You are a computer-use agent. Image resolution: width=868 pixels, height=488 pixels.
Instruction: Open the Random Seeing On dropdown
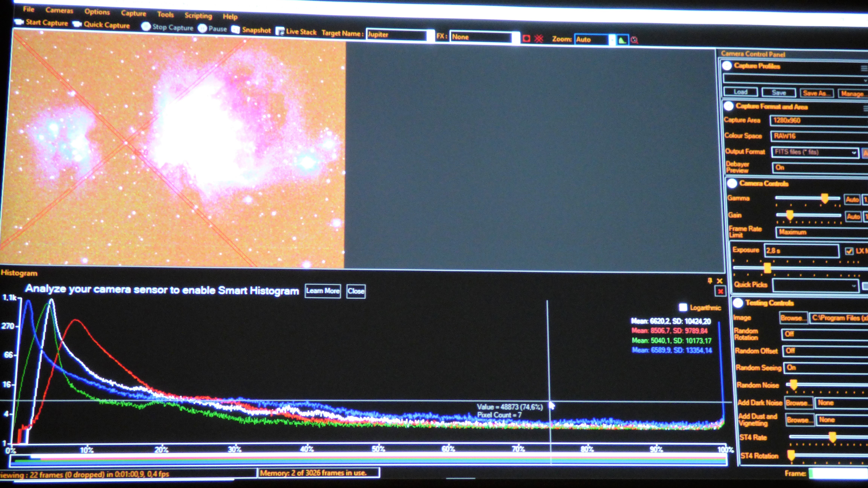[826, 368]
